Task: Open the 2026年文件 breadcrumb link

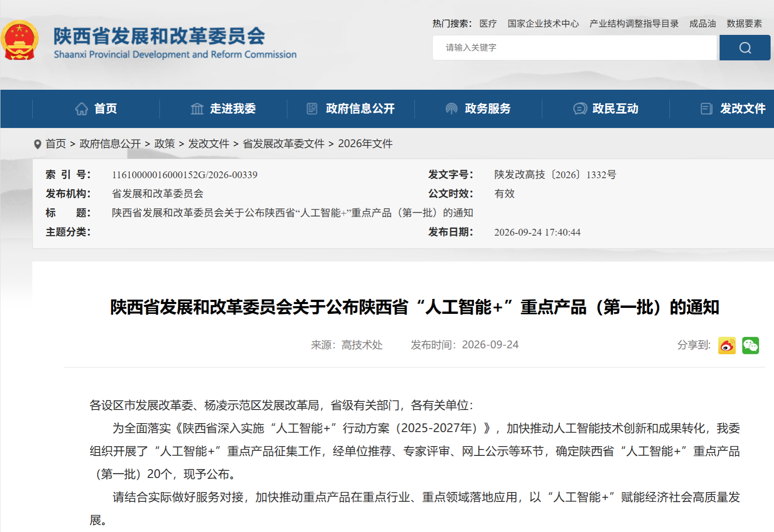Action: tap(365, 144)
